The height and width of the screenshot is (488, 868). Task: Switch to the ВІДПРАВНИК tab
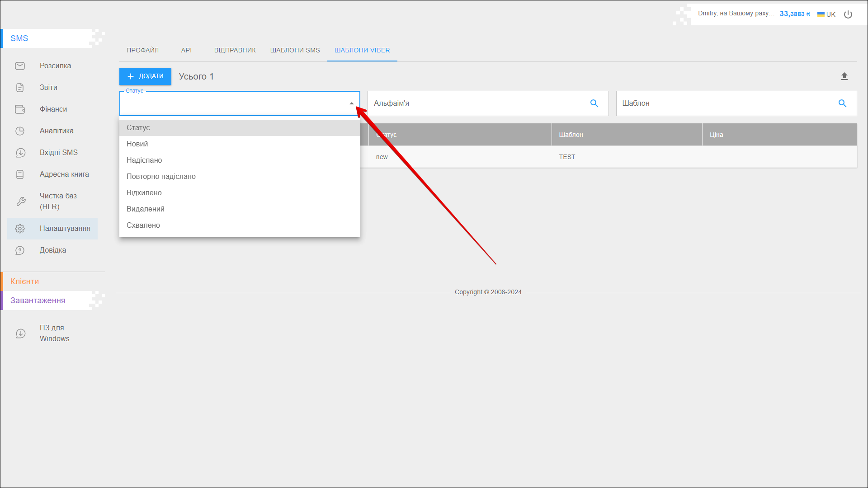tap(235, 50)
